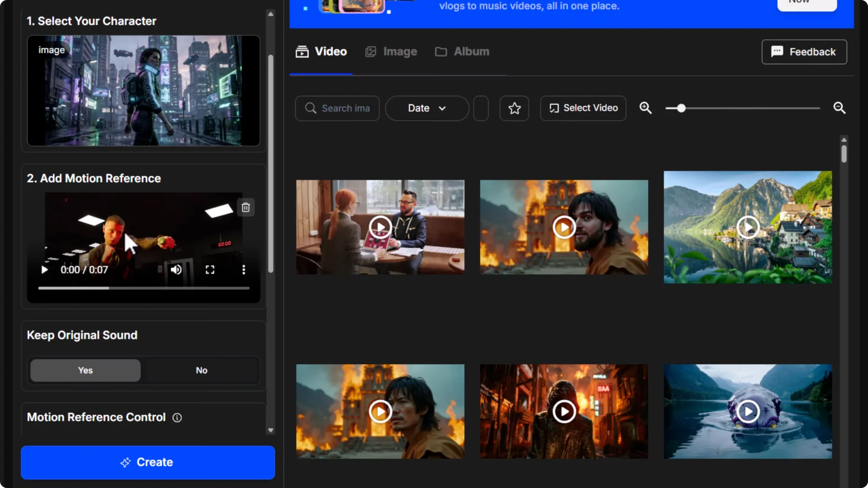Open the more options menu on the video player
This screenshot has height=488, width=868.
244,270
